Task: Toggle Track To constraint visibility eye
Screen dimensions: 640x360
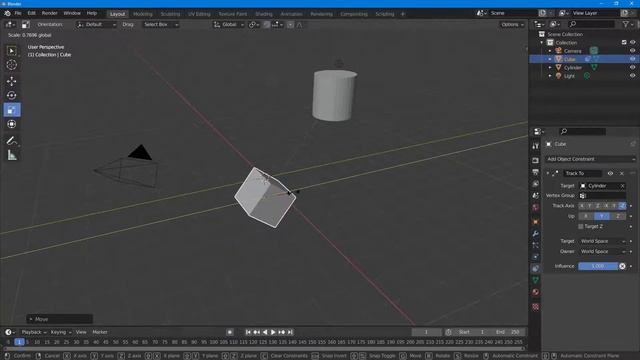Action: [x=610, y=173]
